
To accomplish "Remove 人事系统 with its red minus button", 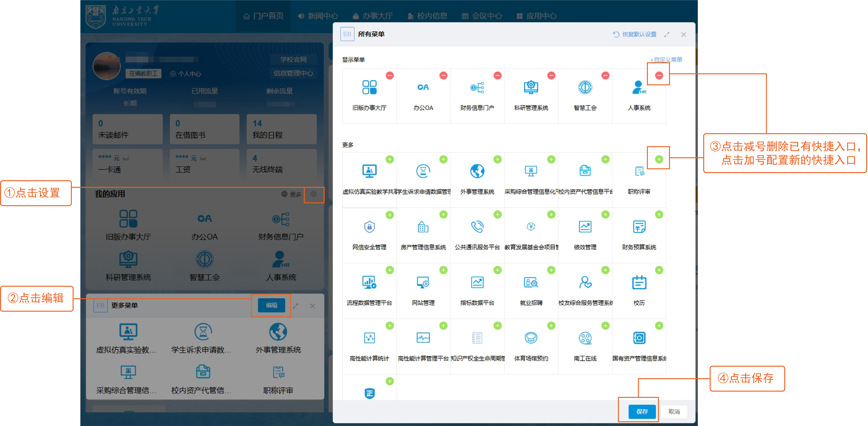I will (659, 76).
